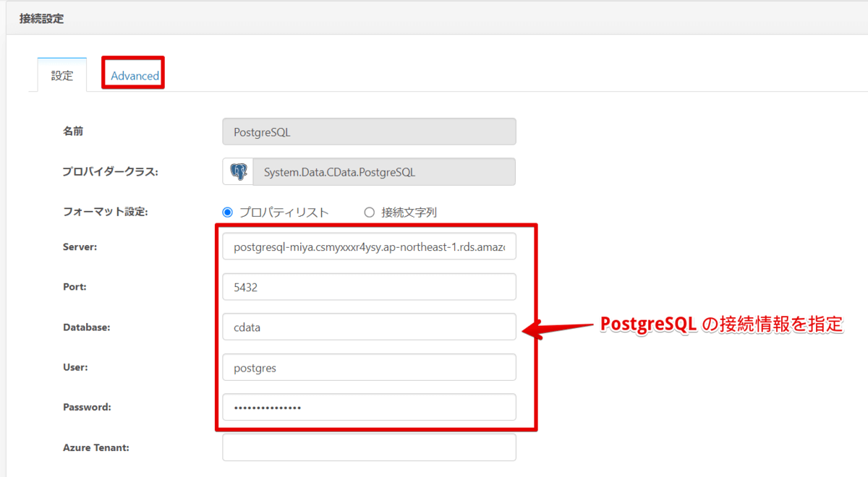The image size is (868, 477).
Task: Click the Database field containing cdata
Action: 369,327
